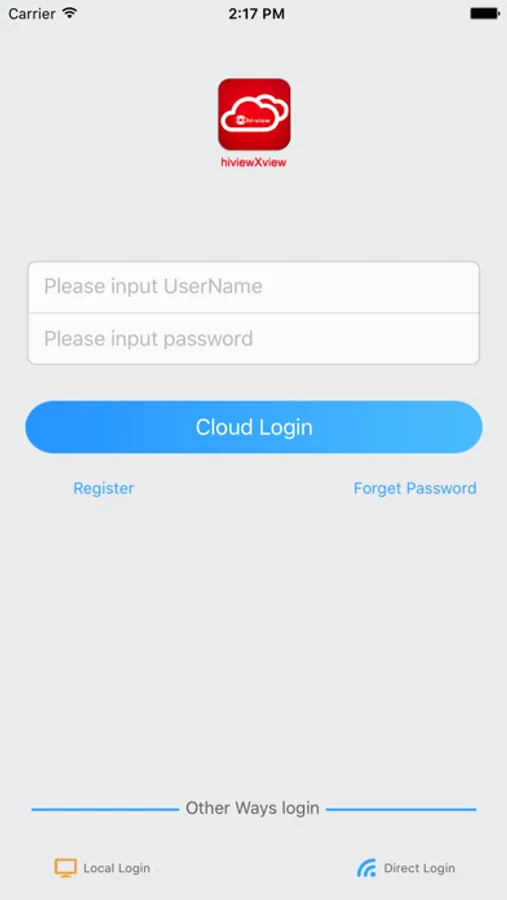Click the blue signal icon for Direct Login
The width and height of the screenshot is (507, 900).
pyautogui.click(x=366, y=868)
